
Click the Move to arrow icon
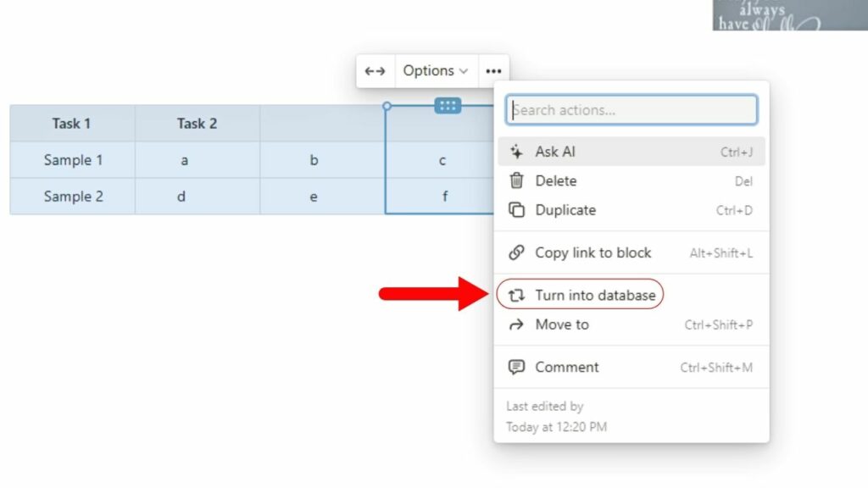519,324
